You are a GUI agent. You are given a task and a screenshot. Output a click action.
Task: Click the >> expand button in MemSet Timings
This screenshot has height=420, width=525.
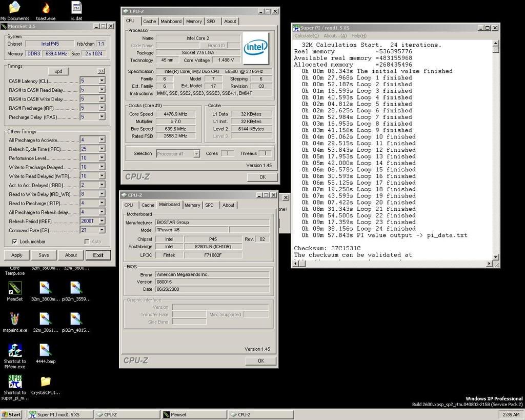101,71
